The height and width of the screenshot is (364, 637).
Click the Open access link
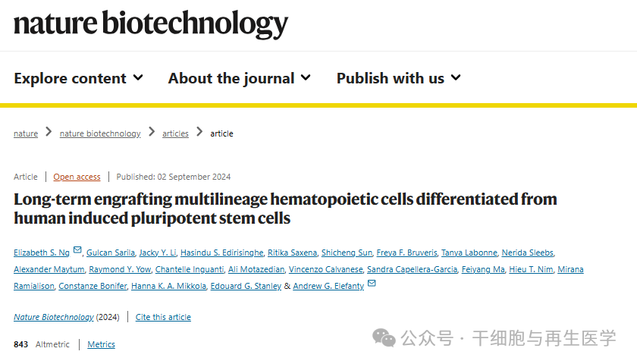[77, 177]
